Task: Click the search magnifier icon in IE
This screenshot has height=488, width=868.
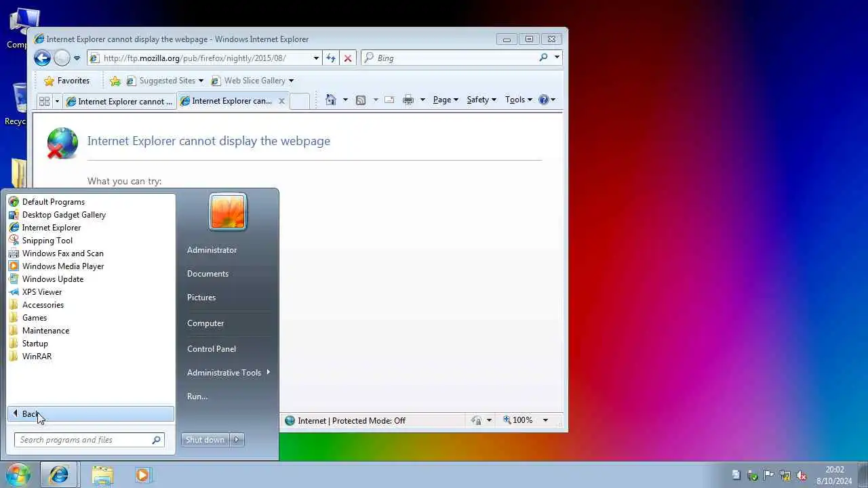Action: pyautogui.click(x=543, y=58)
